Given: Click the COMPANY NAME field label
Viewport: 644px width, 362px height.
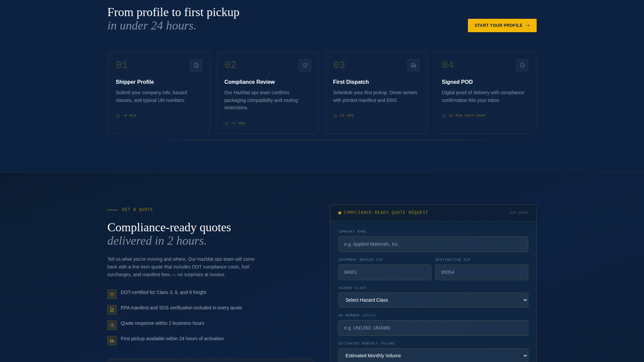Looking at the screenshot, I should [352, 232].
